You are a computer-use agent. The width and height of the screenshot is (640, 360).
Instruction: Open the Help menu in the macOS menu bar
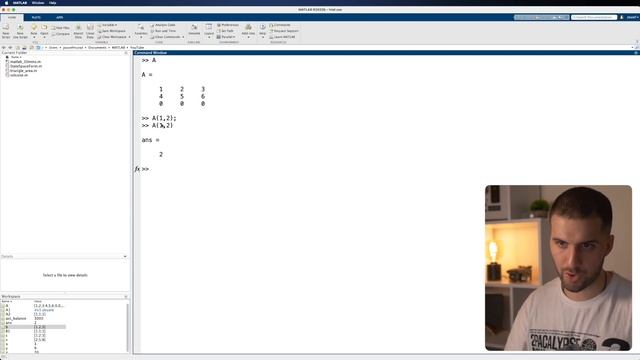[x=52, y=3]
